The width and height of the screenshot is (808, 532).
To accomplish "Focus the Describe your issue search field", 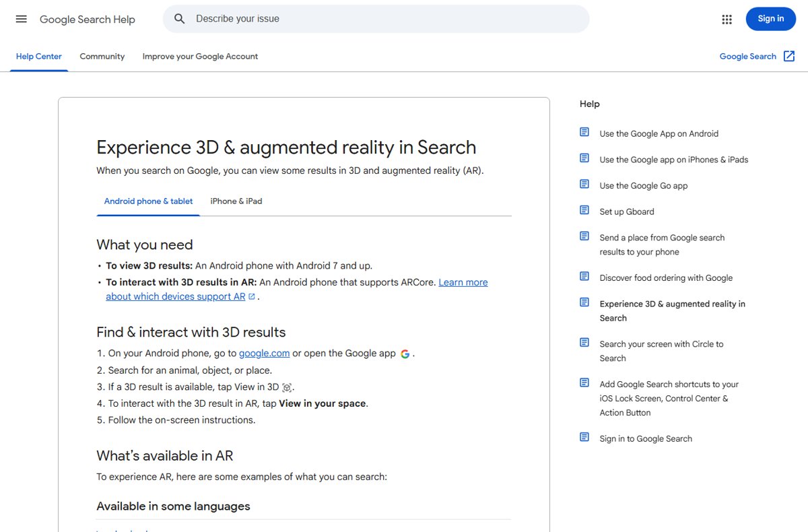I will (376, 19).
